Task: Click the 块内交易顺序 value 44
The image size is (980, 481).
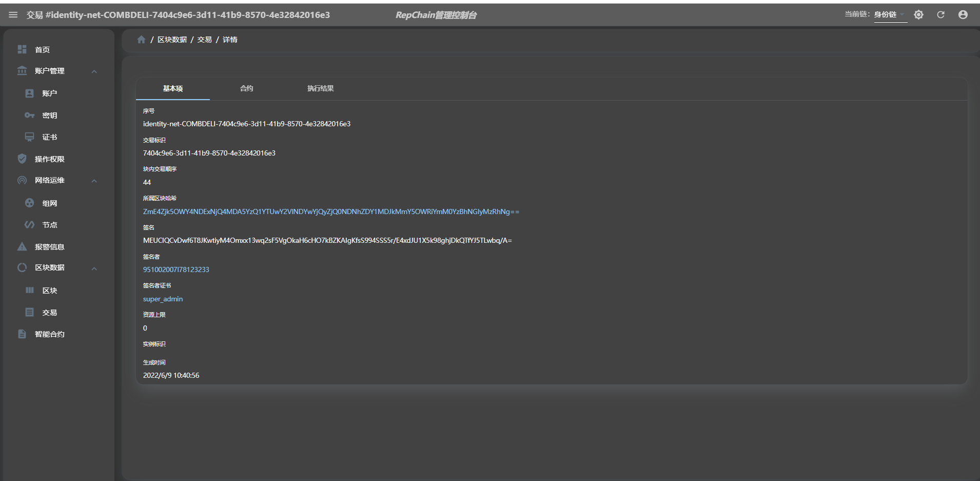Action: (x=147, y=182)
